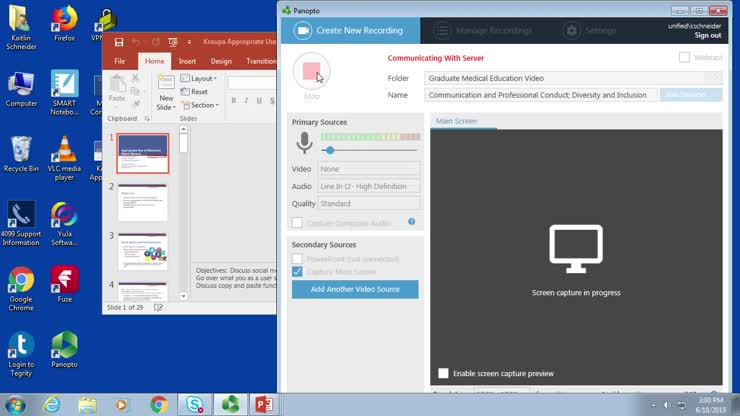740x416 pixels.
Task: Click the Capture Computer Audio help icon
Action: (x=411, y=222)
